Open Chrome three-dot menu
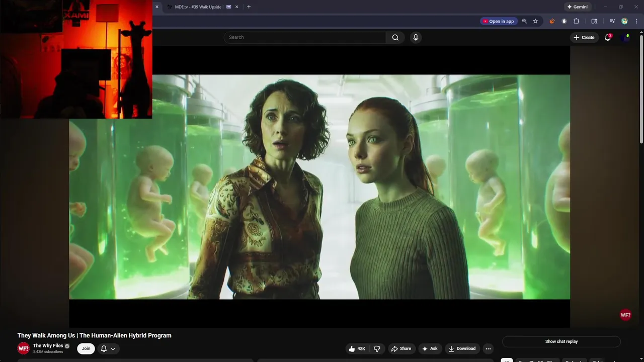 click(x=636, y=21)
